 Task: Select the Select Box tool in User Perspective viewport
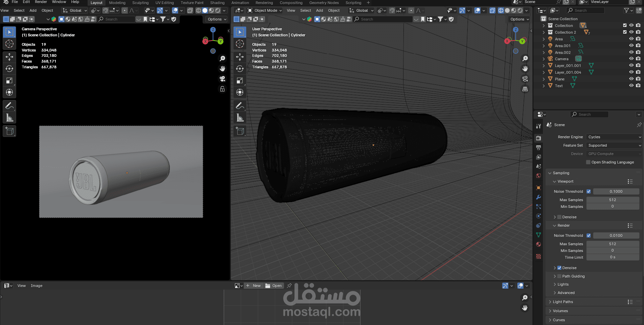tap(240, 32)
